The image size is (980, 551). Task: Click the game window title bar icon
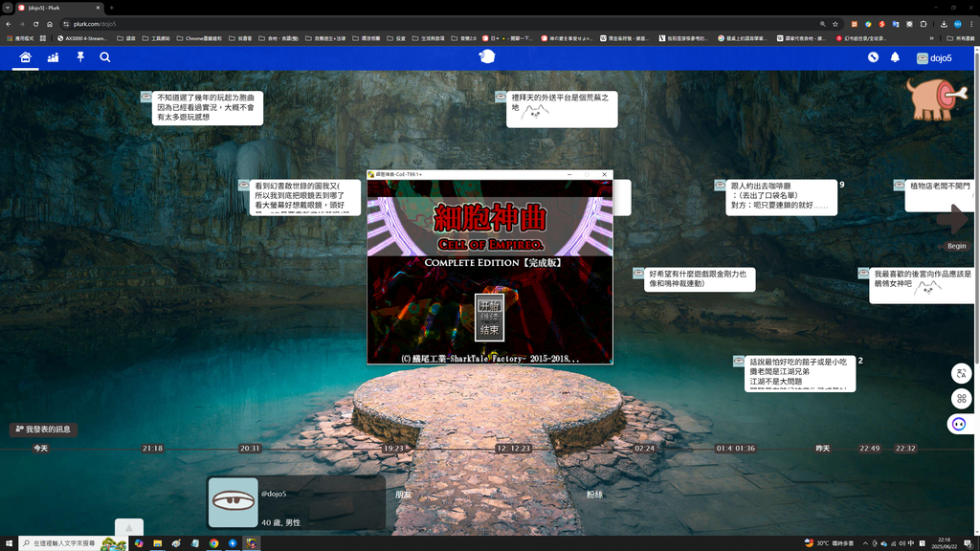(371, 174)
